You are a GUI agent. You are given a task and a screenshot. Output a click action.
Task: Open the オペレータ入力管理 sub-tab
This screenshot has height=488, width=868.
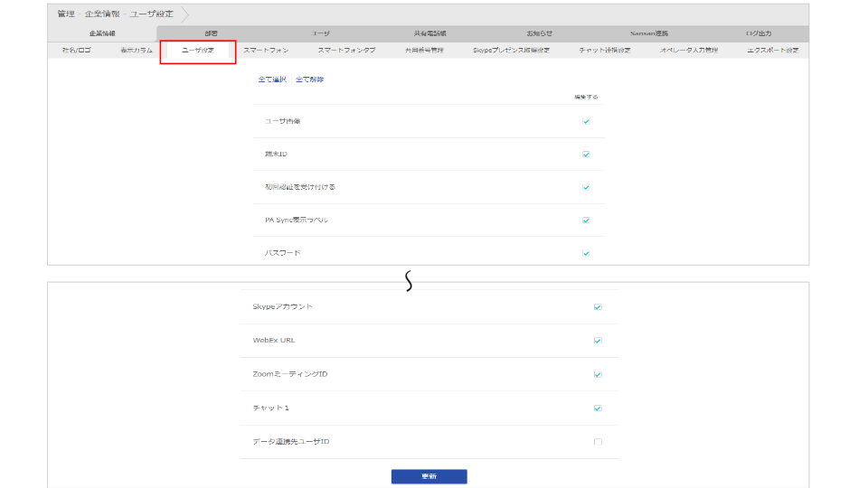689,50
